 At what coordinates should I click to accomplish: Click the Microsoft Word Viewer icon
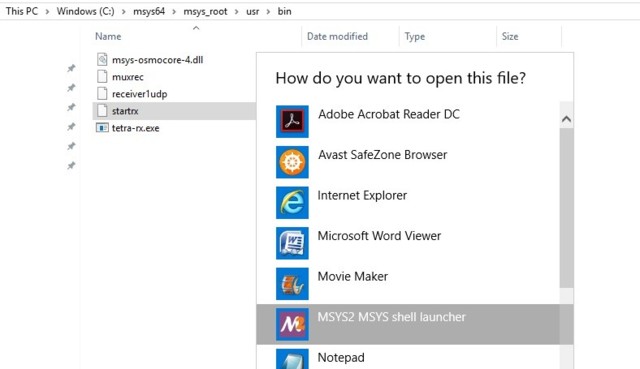(292, 243)
